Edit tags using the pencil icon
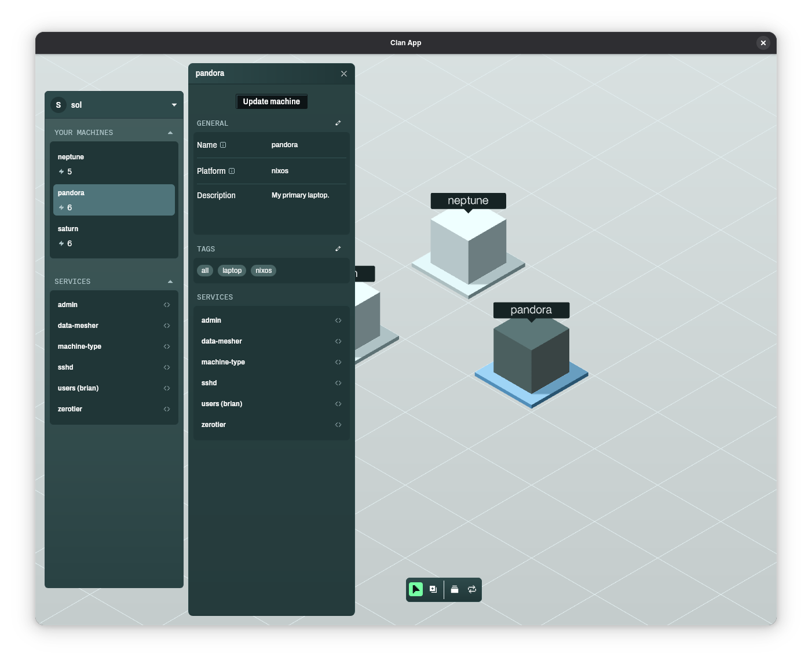Viewport: 812px width, 664px height. (338, 249)
